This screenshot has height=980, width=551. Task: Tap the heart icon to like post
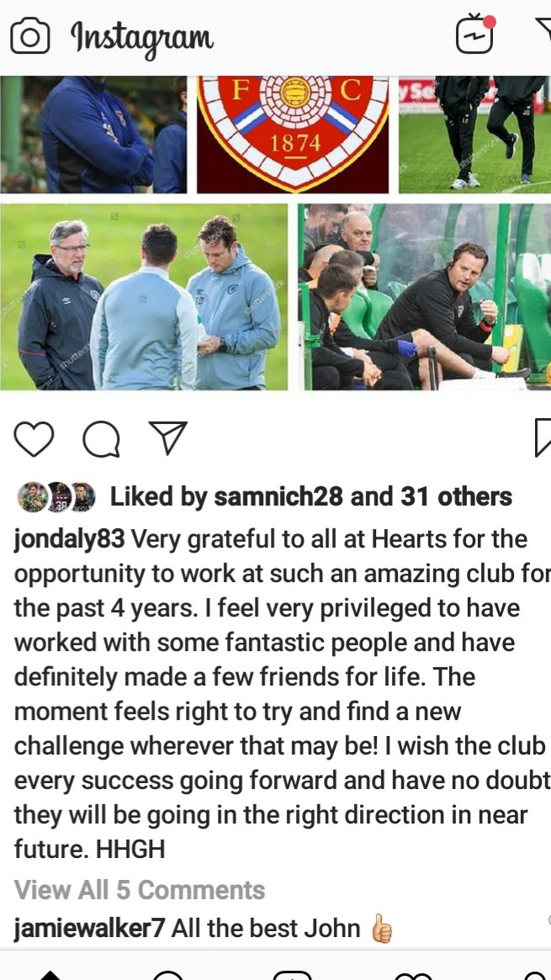click(34, 439)
